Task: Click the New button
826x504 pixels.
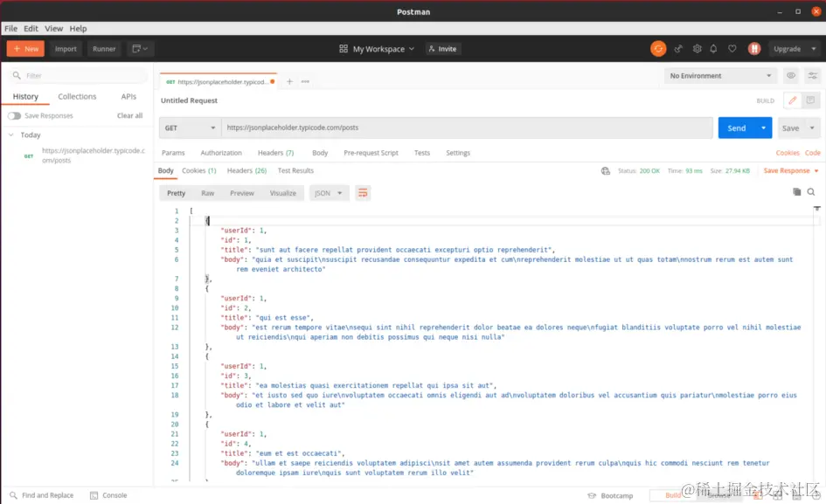Action: click(x=26, y=48)
